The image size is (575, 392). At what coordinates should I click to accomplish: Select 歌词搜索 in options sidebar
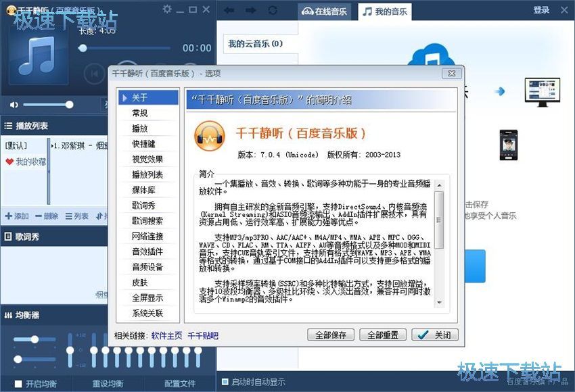(x=149, y=221)
